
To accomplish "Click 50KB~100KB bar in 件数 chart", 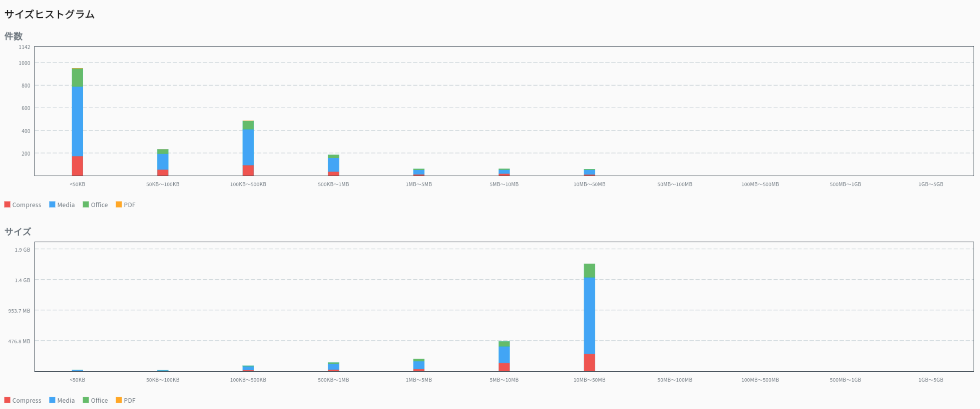I will (x=163, y=162).
